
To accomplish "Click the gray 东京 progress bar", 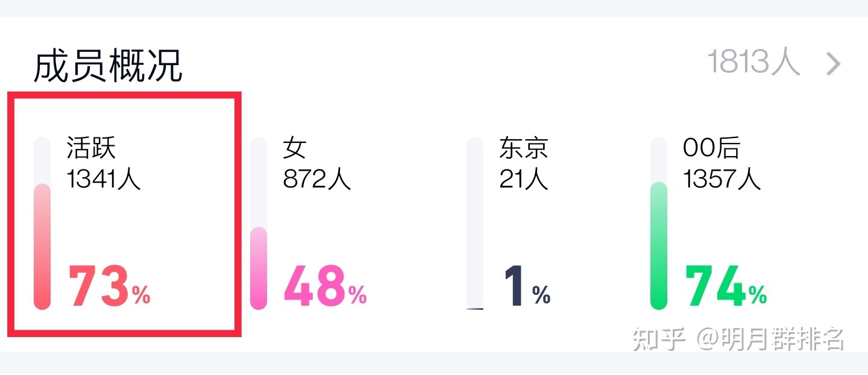I will pos(475,224).
